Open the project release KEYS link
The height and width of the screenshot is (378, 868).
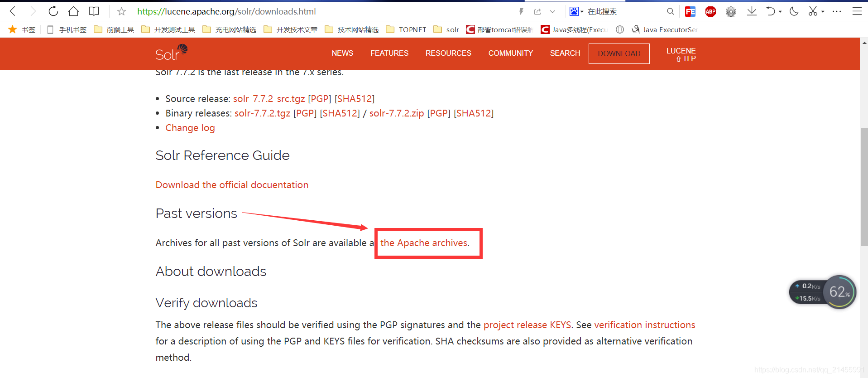(x=528, y=325)
